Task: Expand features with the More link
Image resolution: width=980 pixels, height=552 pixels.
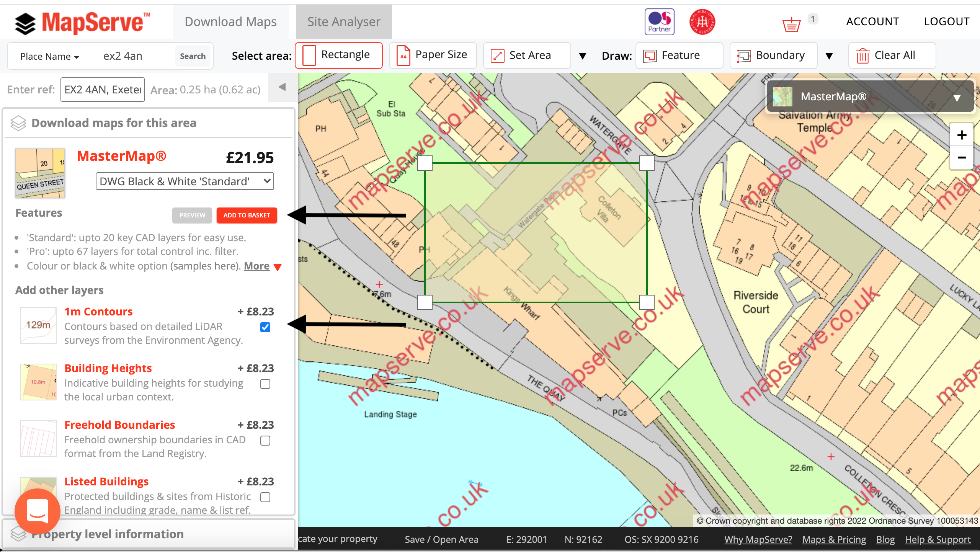Action: [257, 266]
